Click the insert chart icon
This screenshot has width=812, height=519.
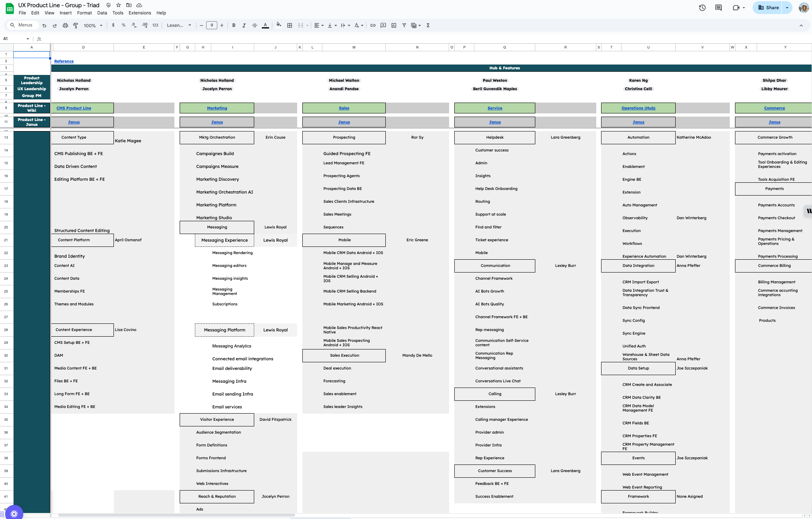click(x=394, y=25)
